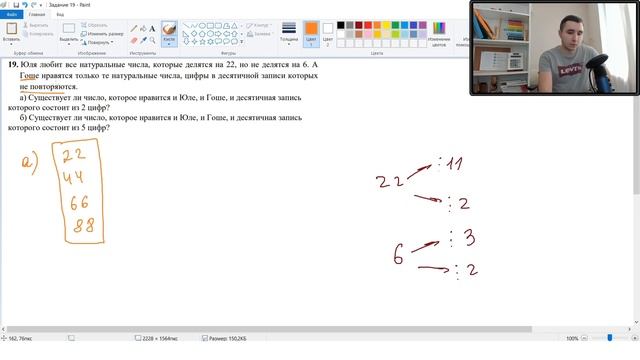Choose the Four-point star shape
Screen dimensions: 640x360
click(x=194, y=42)
